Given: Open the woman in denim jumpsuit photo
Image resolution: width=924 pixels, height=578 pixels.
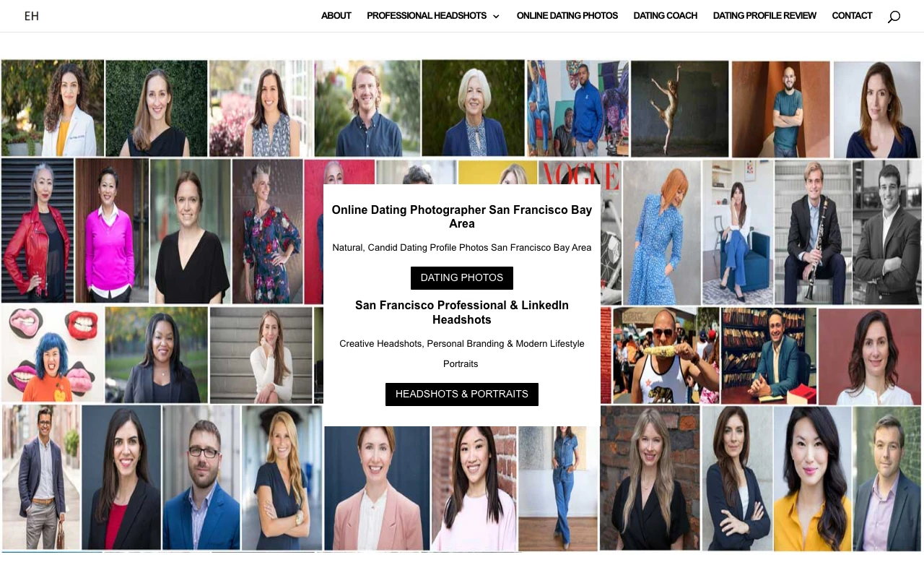Looking at the screenshot, I should pyautogui.click(x=558, y=488).
